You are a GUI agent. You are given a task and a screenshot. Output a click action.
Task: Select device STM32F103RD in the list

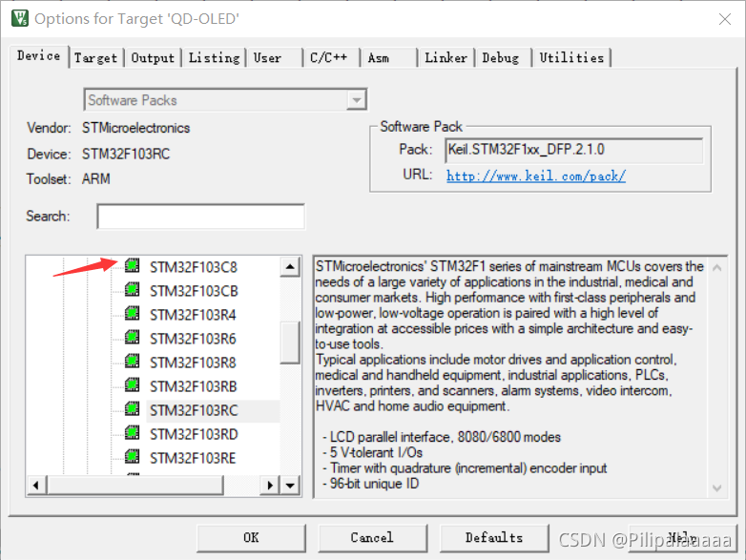coord(194,434)
